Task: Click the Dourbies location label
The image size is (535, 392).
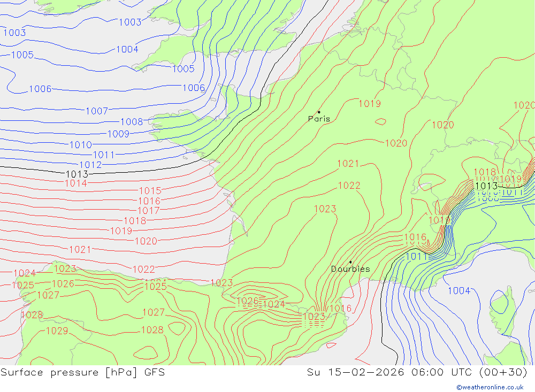Action: [x=350, y=269]
